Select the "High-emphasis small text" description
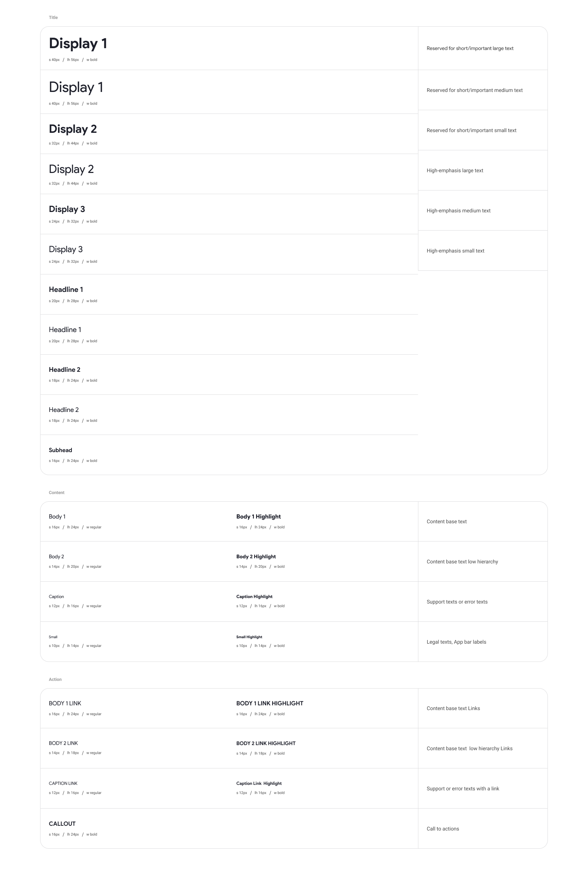This screenshot has height=875, width=588. tap(455, 251)
